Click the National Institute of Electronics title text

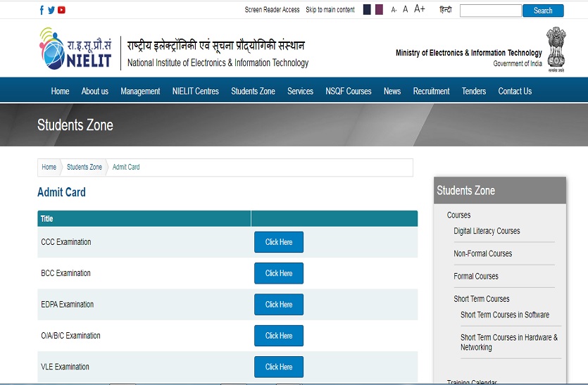[218, 63]
